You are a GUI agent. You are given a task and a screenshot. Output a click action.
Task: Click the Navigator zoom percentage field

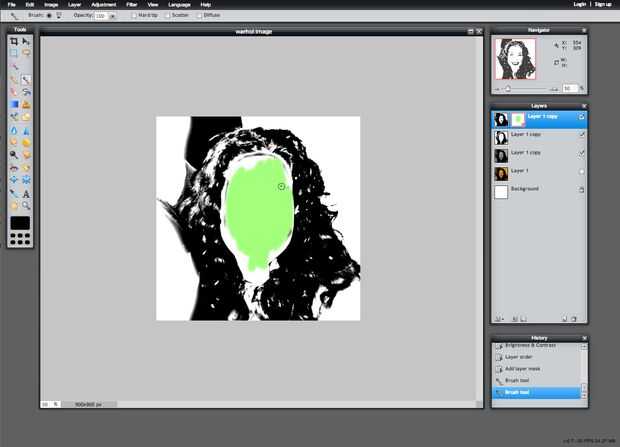[x=570, y=89]
